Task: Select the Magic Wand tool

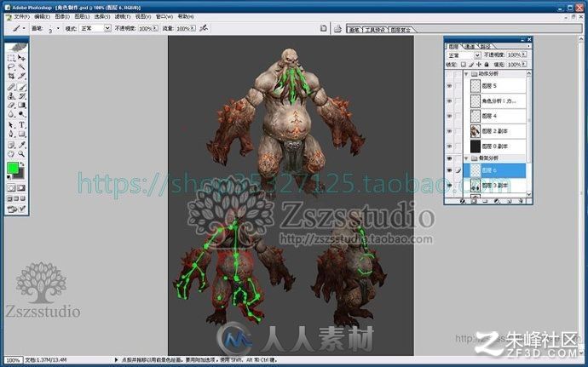Action: click(22, 67)
